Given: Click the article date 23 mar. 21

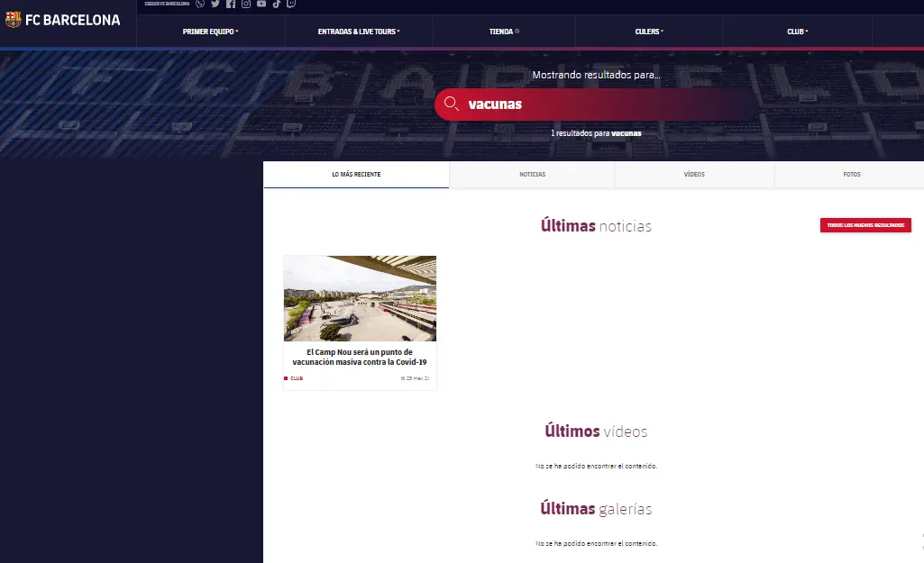Looking at the screenshot, I should coord(415,378).
